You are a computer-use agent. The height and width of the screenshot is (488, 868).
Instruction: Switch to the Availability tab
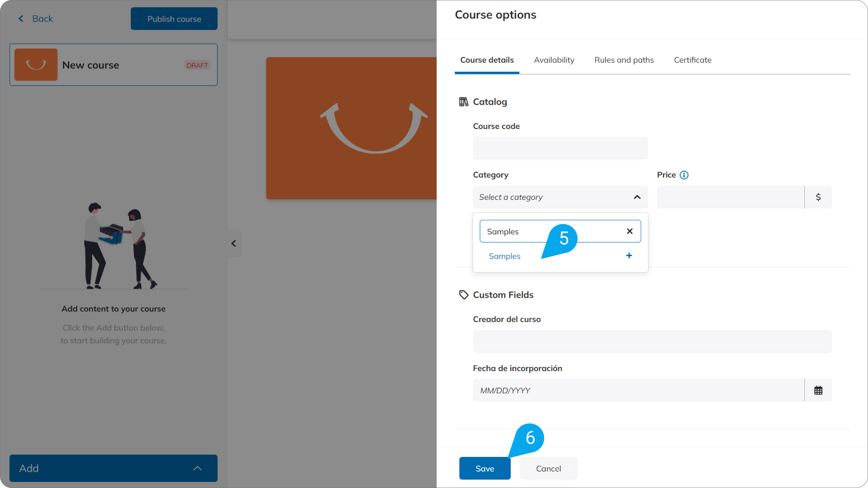point(554,60)
